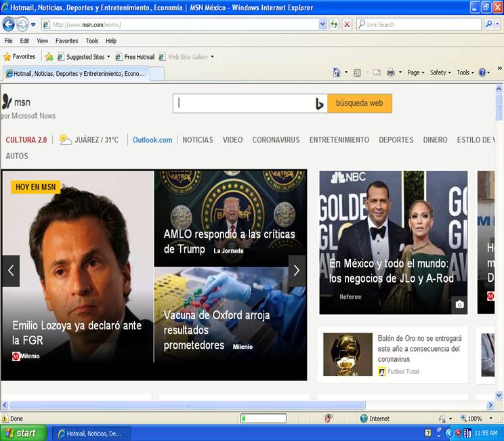Go to previous carousel slide arrow
This screenshot has height=441, width=504.
point(10,270)
